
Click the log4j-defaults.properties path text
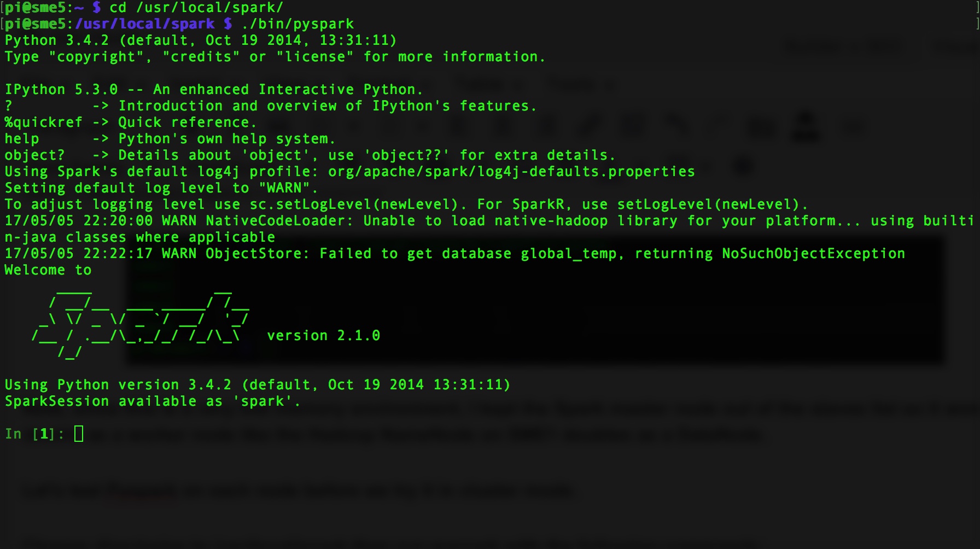511,171
